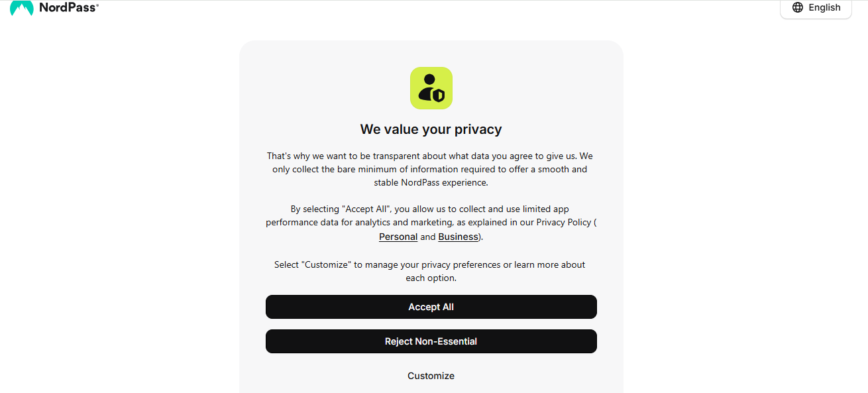Viewport: 868px width, 393px height.
Task: Accept all data collection with Accept All
Action: 431,307
